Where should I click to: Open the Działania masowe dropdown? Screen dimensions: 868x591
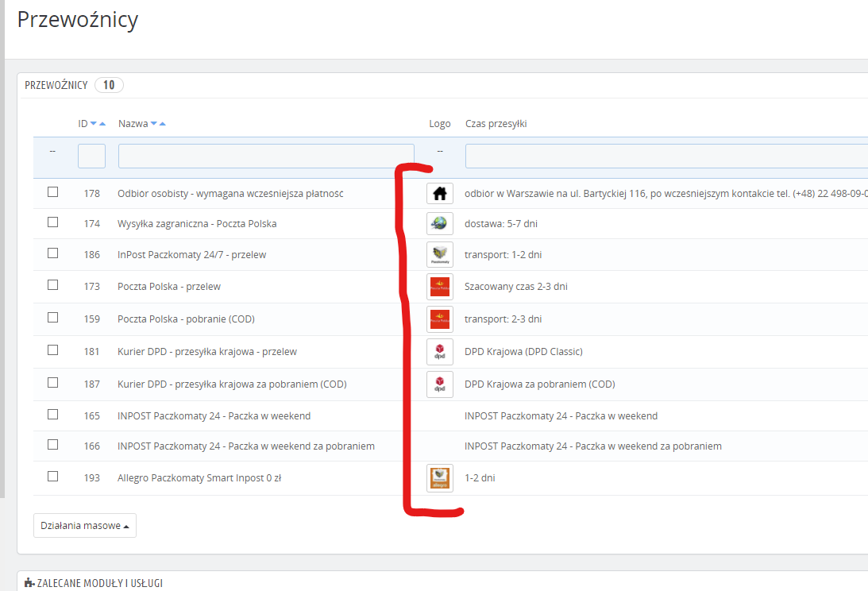tap(85, 526)
